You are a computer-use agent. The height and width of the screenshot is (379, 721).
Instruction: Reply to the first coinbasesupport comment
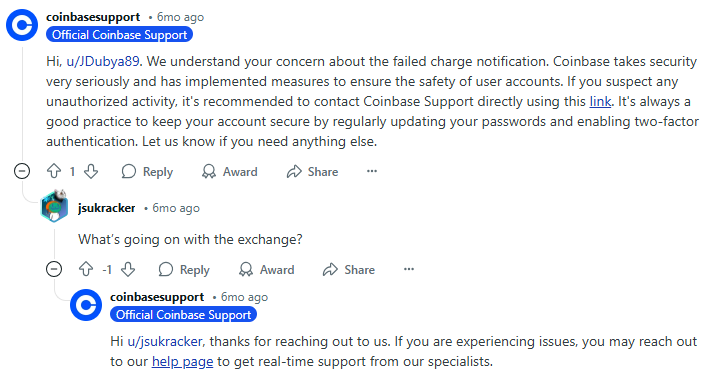(147, 172)
